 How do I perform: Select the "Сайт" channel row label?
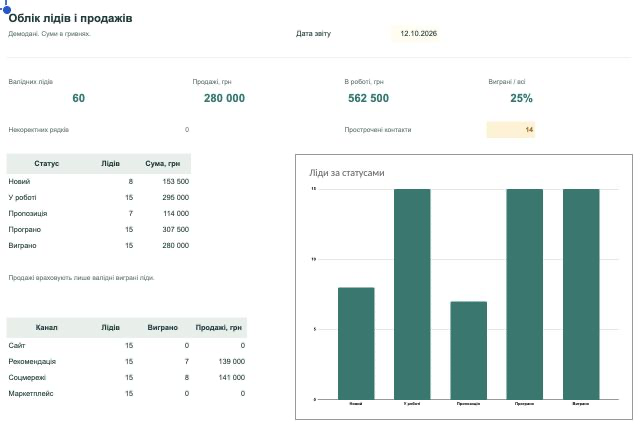coord(17,346)
